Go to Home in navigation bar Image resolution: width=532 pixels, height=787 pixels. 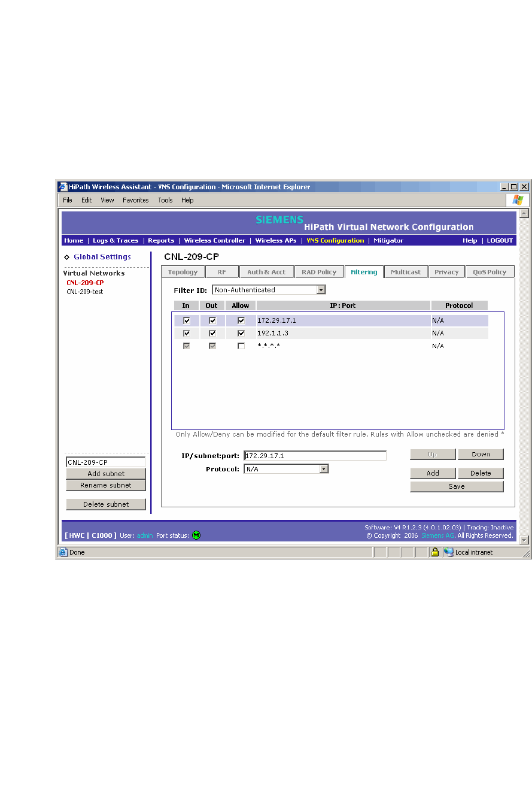(x=74, y=241)
